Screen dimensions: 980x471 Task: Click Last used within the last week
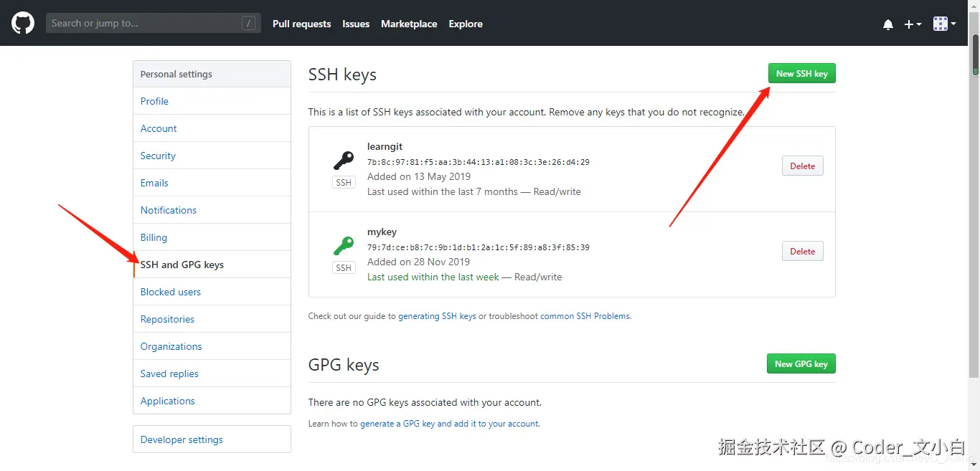[x=433, y=277]
